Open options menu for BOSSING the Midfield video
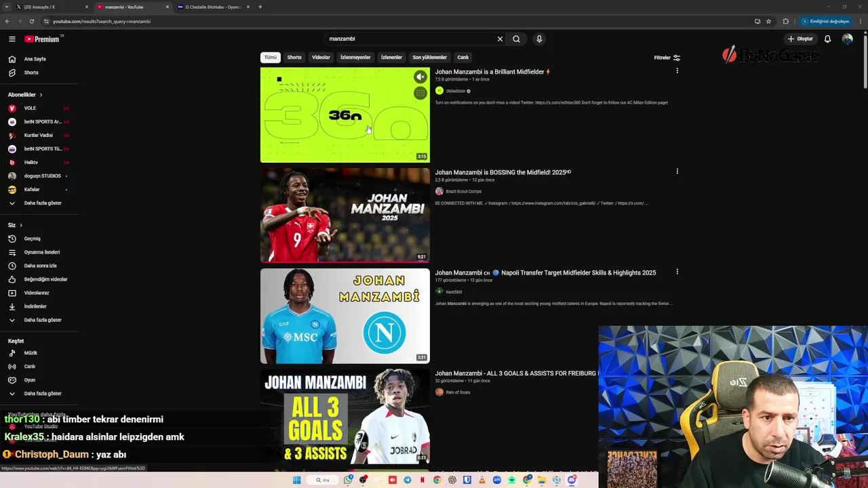This screenshot has height=488, width=868. 677,171
